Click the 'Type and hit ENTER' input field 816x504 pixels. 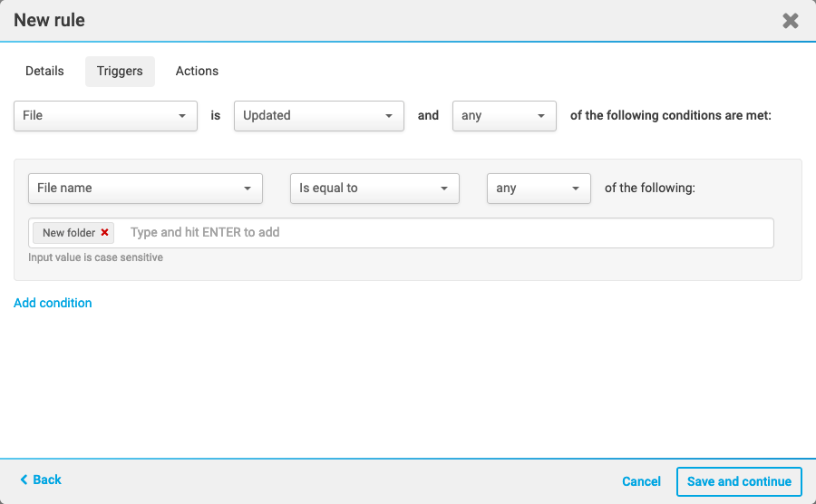(x=444, y=233)
